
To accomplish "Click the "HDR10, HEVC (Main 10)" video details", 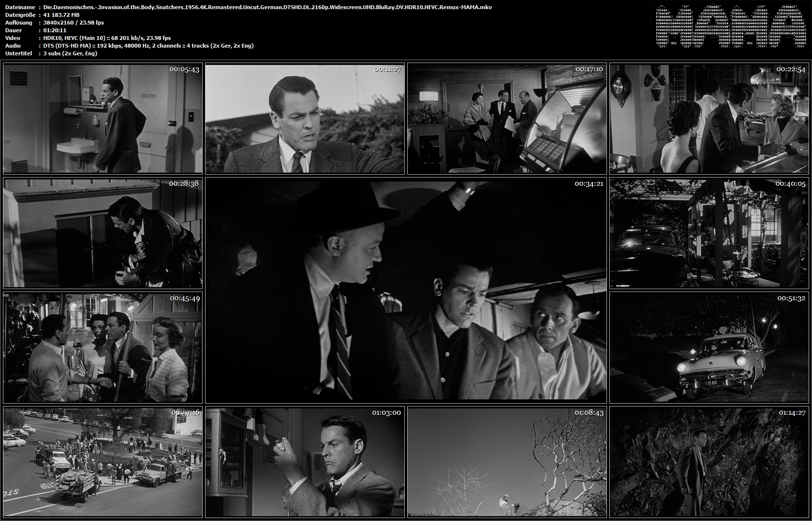I will [107, 38].
